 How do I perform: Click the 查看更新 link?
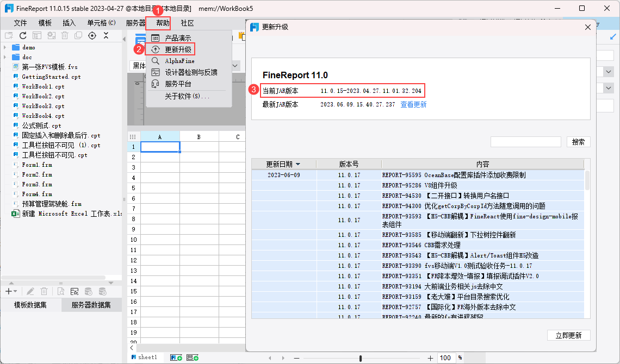point(413,104)
